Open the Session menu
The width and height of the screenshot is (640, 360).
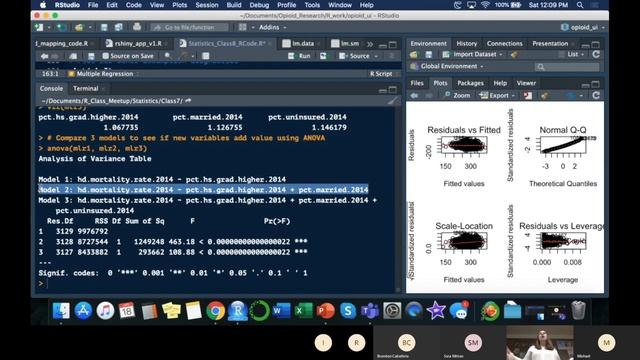207,5
